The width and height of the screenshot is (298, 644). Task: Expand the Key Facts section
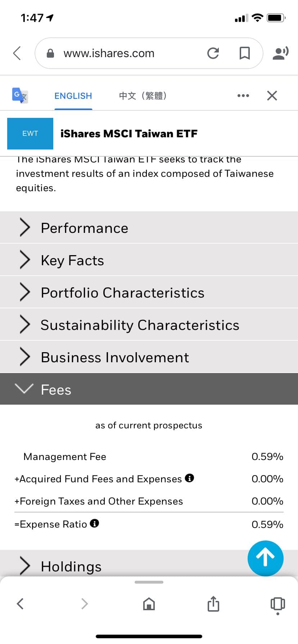click(72, 260)
